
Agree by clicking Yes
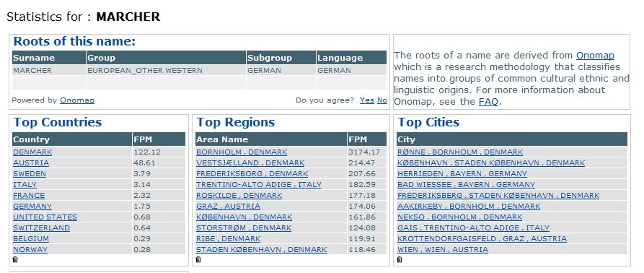pos(367,100)
